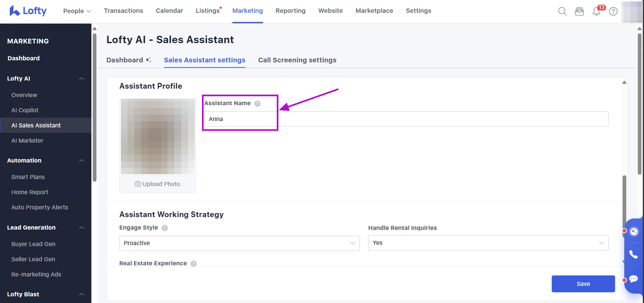
Task: Open Buyer Lead Gen in sidebar
Action: coord(33,244)
